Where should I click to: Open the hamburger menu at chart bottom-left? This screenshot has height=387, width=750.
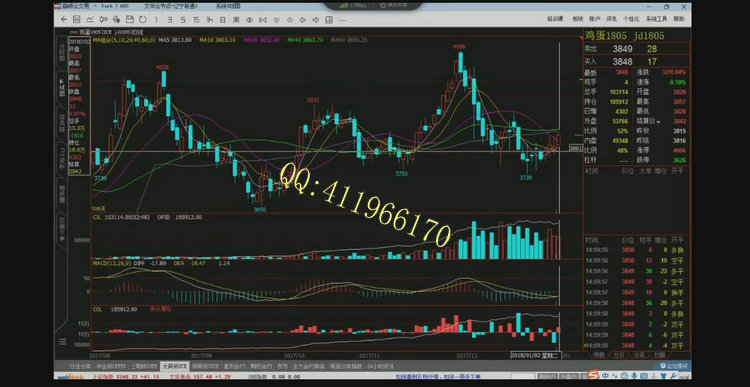point(62,341)
